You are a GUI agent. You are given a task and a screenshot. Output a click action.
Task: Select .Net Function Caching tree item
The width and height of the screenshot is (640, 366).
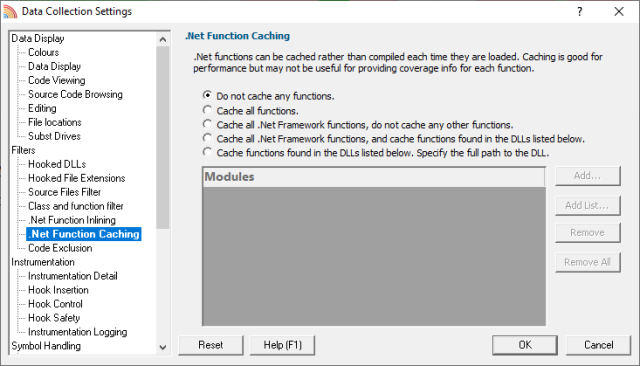(x=84, y=234)
